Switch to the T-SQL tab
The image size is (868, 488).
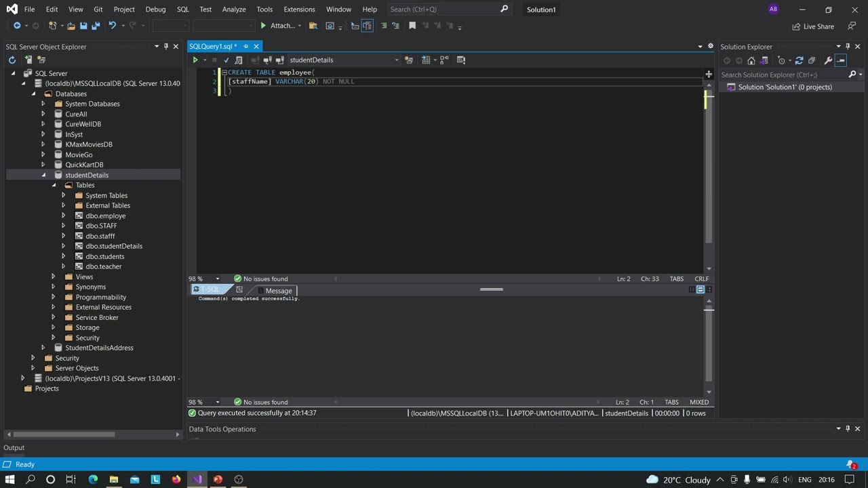(210, 289)
